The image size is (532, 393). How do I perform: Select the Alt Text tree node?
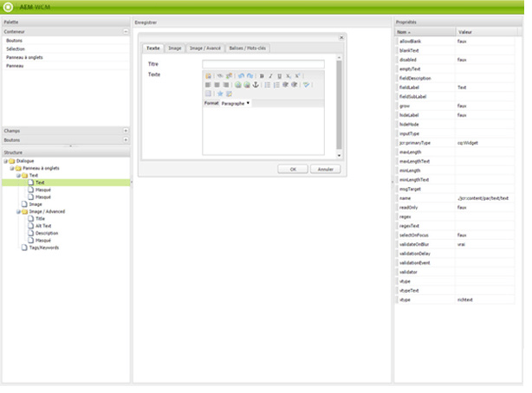point(43,226)
